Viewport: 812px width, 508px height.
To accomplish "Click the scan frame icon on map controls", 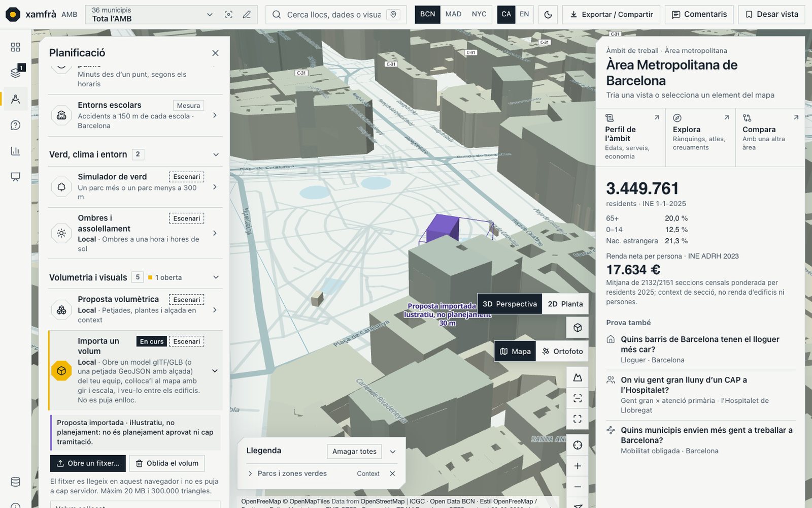I will click(x=578, y=398).
